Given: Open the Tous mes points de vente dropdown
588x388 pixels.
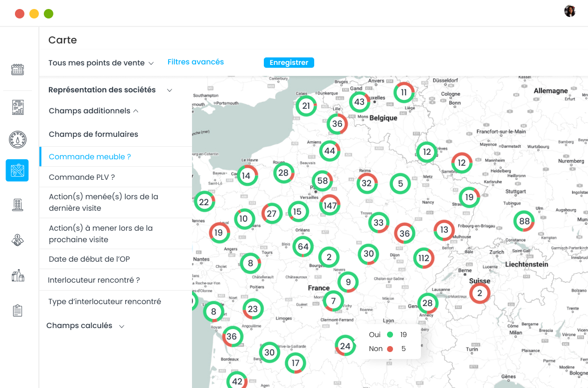Looking at the screenshot, I should click(x=100, y=62).
